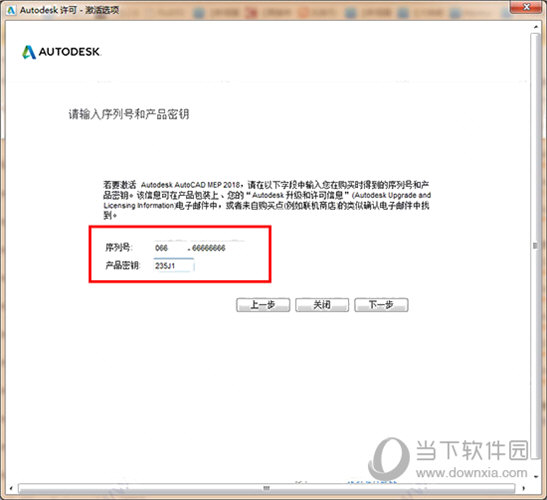
Task: Close the Autodesk license window
Action: pos(527,7)
